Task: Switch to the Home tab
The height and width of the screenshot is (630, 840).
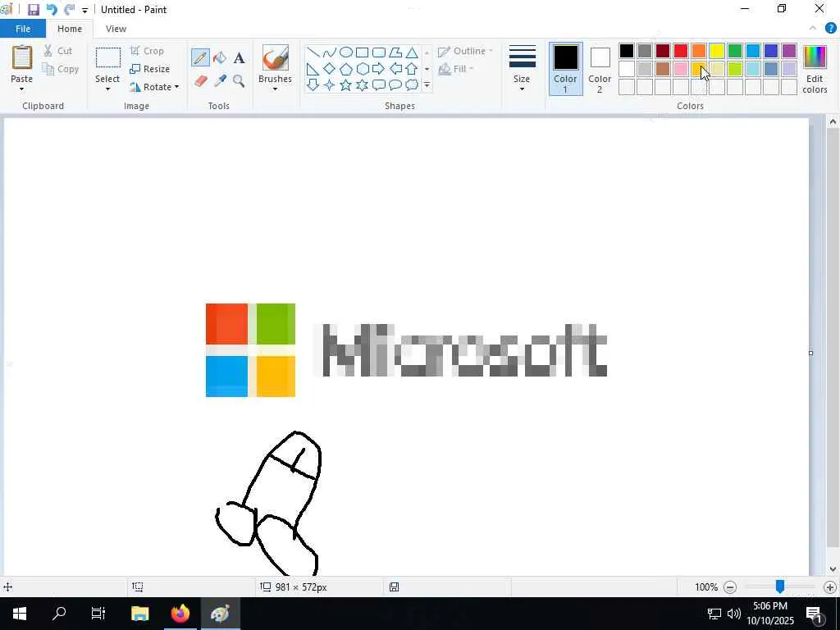Action: tap(70, 29)
